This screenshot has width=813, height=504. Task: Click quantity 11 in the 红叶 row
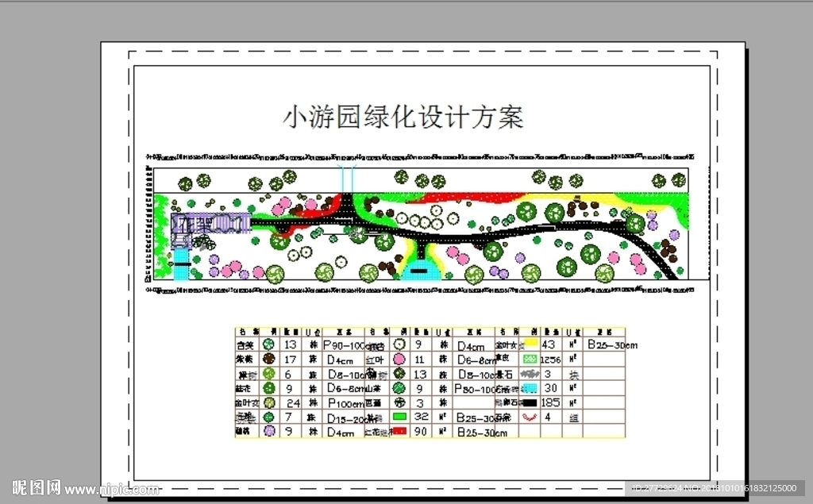click(419, 360)
